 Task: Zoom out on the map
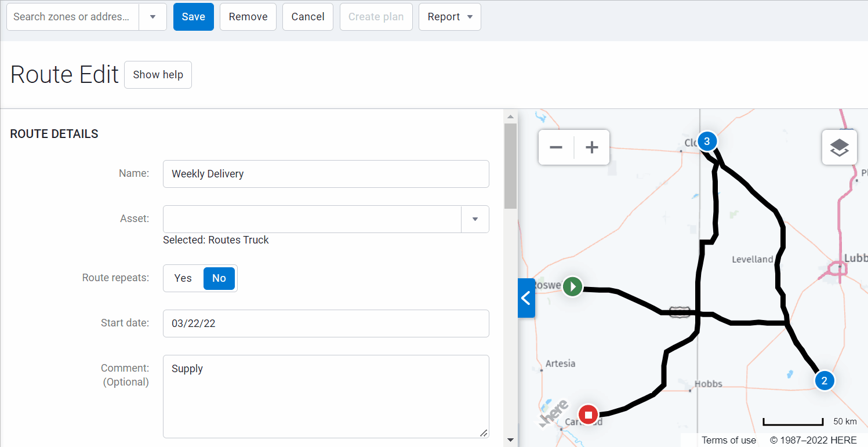pos(555,147)
